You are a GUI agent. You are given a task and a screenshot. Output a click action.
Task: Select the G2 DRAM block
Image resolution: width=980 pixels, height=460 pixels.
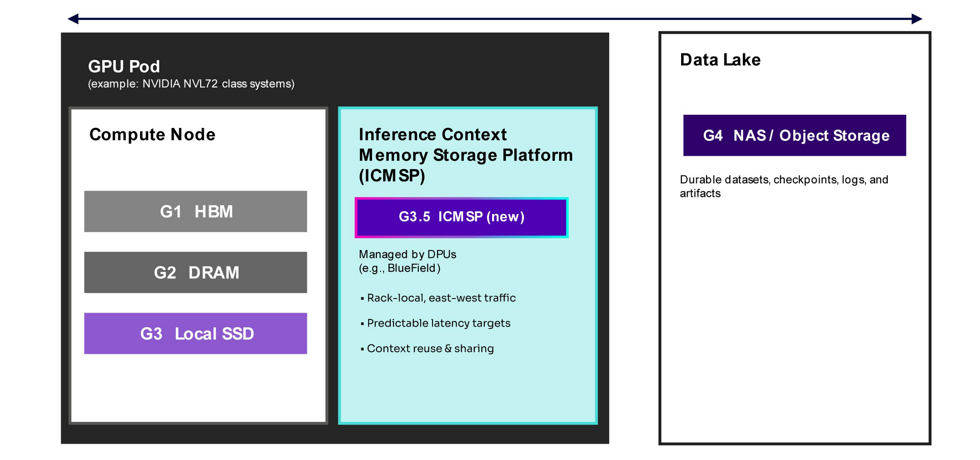click(195, 272)
